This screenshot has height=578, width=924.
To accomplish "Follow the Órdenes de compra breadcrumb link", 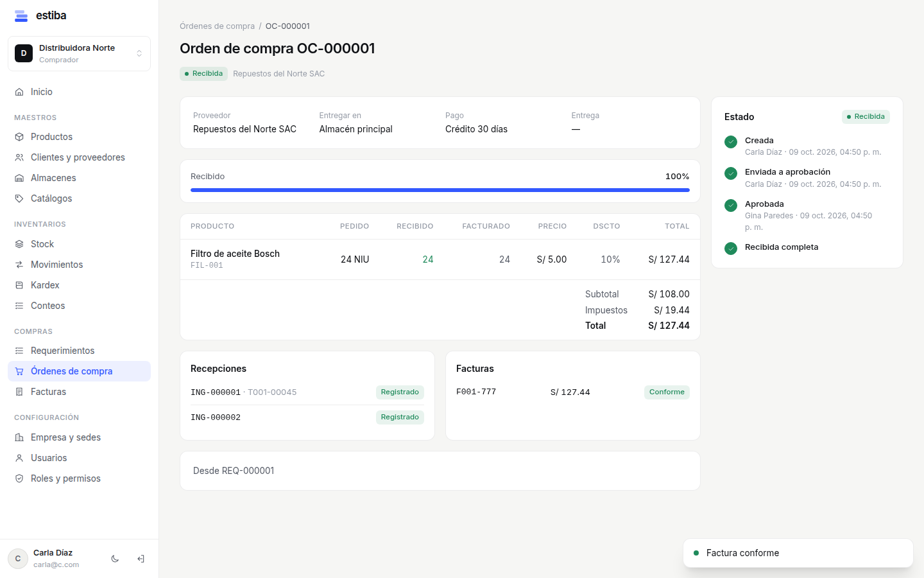I will [217, 26].
